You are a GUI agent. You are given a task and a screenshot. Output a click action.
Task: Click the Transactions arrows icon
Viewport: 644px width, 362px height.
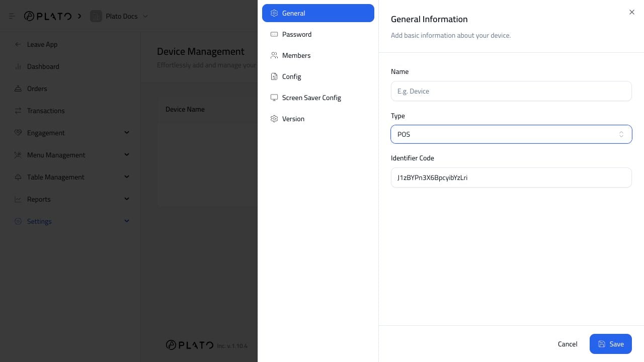point(18,111)
